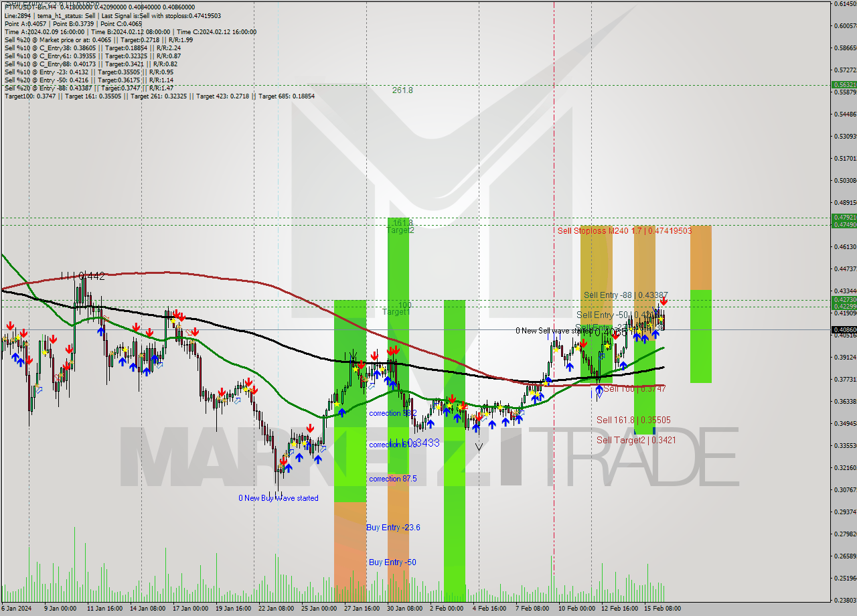This screenshot has width=857, height=616.
Task: Click the '15 Feb 08:00' time axis label
Action: click(664, 609)
